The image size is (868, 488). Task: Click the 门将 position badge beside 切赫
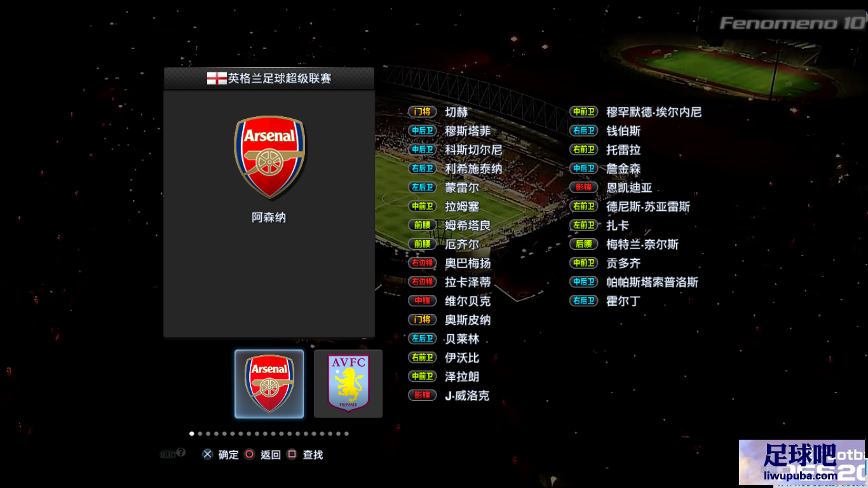click(x=423, y=112)
